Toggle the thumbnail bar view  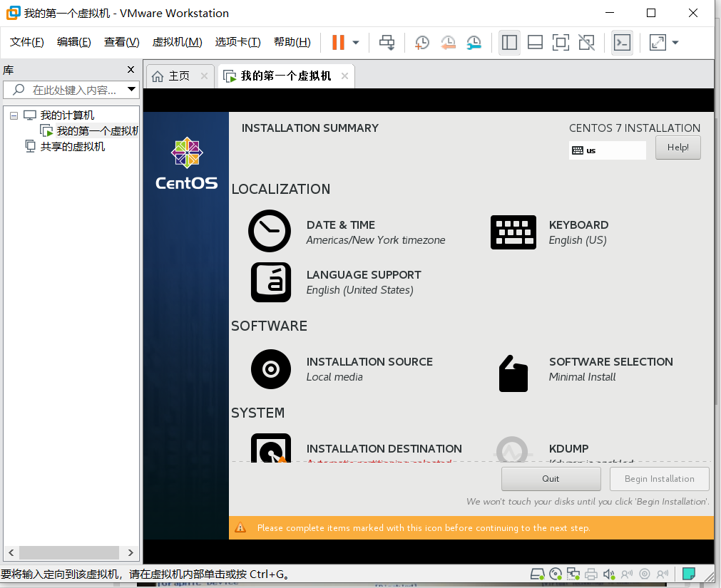[x=535, y=43]
